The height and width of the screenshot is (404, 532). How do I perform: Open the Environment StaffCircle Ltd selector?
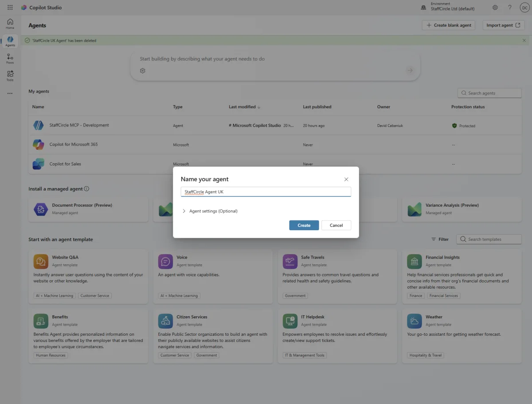click(447, 7)
